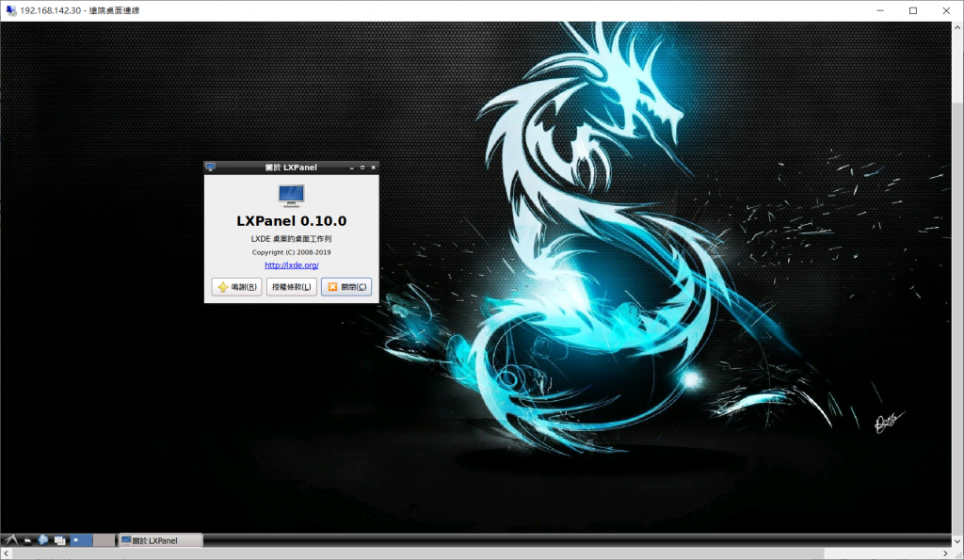This screenshot has width=964, height=560.
Task: Activate 關於 LXPanel taskbar entry
Action: (160, 540)
